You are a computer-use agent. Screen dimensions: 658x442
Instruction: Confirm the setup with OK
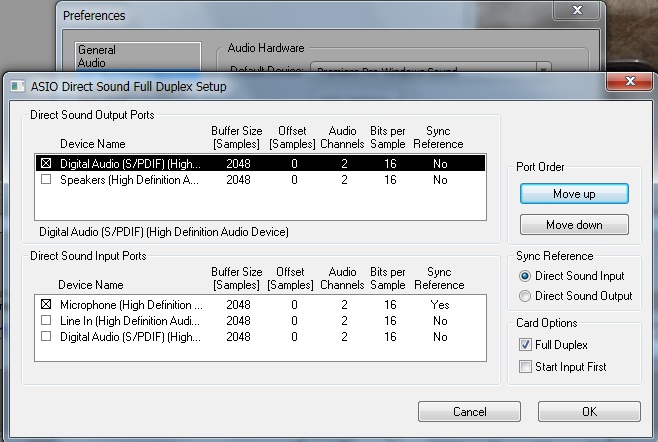[589, 411]
